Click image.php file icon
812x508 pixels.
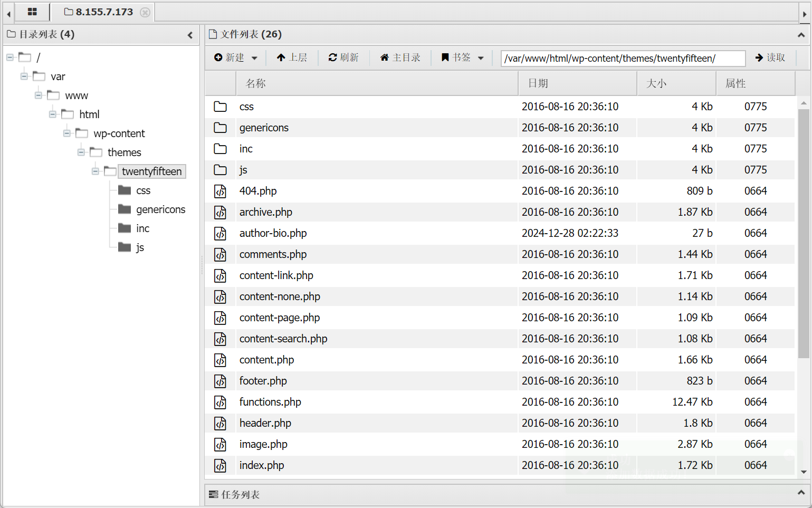click(x=220, y=444)
